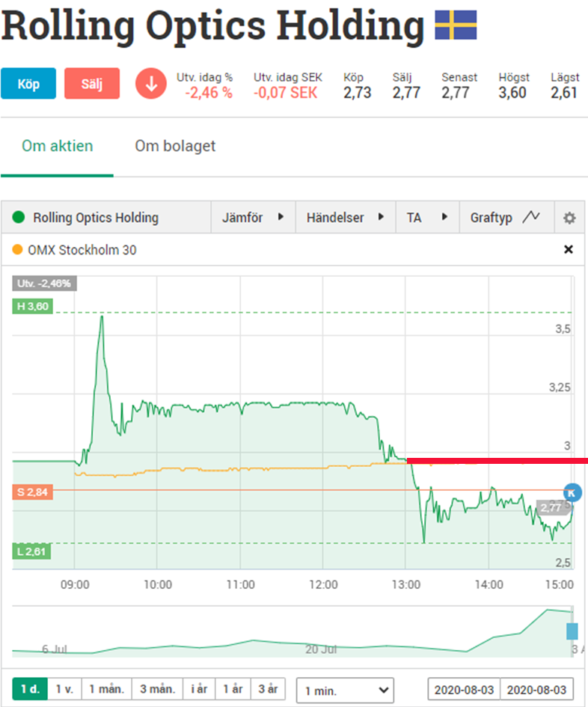Click the Graftyp line chart icon
Image resolution: width=588 pixels, height=707 pixels.
coord(531,217)
